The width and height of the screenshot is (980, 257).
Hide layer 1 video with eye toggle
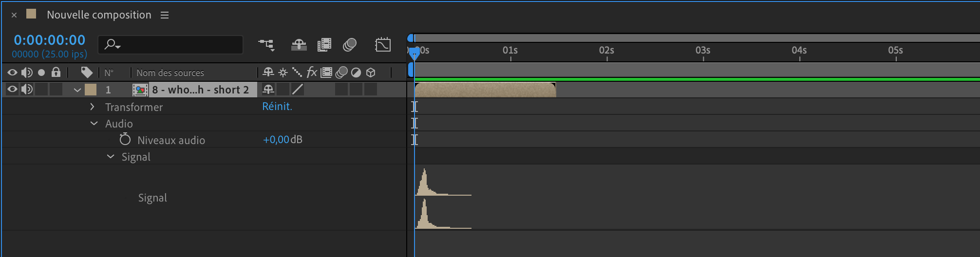(12, 89)
